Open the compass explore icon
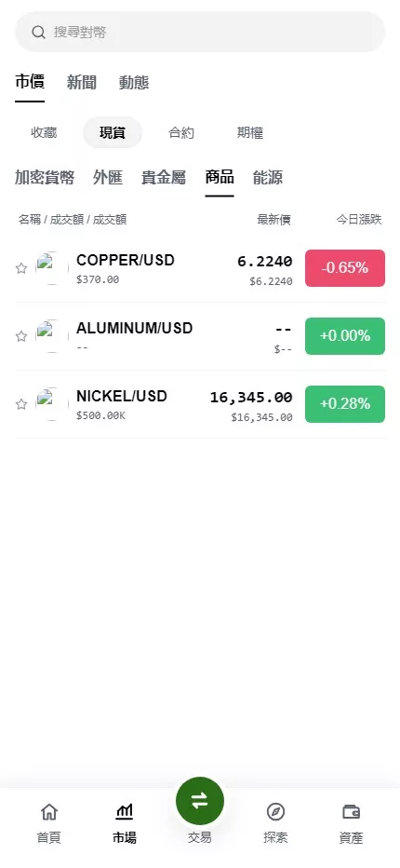The width and height of the screenshot is (400, 868). (275, 812)
